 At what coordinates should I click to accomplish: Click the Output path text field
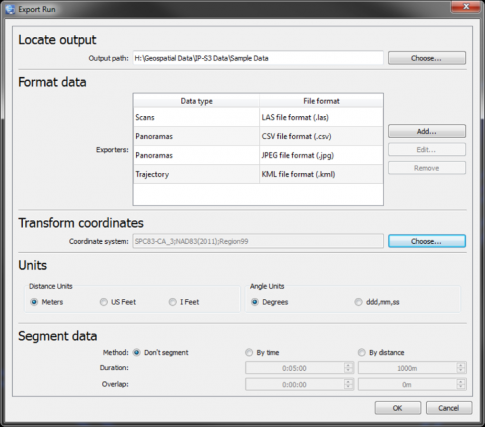tap(258, 58)
